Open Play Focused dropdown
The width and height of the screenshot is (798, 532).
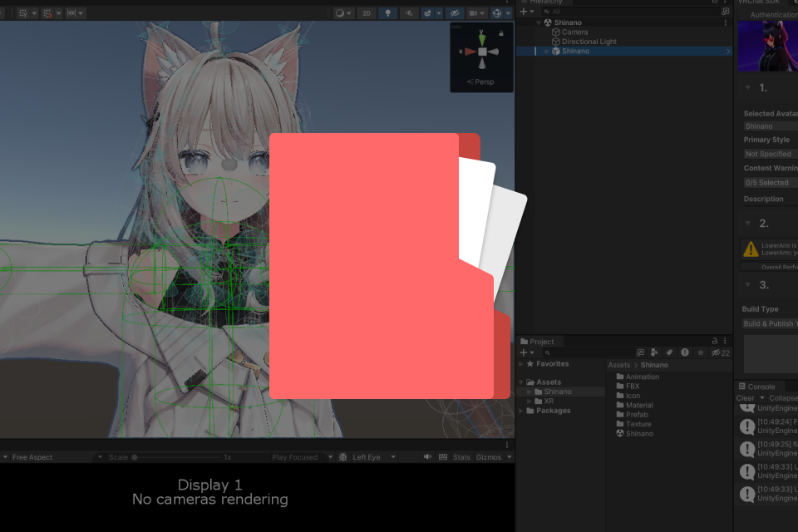[303, 457]
